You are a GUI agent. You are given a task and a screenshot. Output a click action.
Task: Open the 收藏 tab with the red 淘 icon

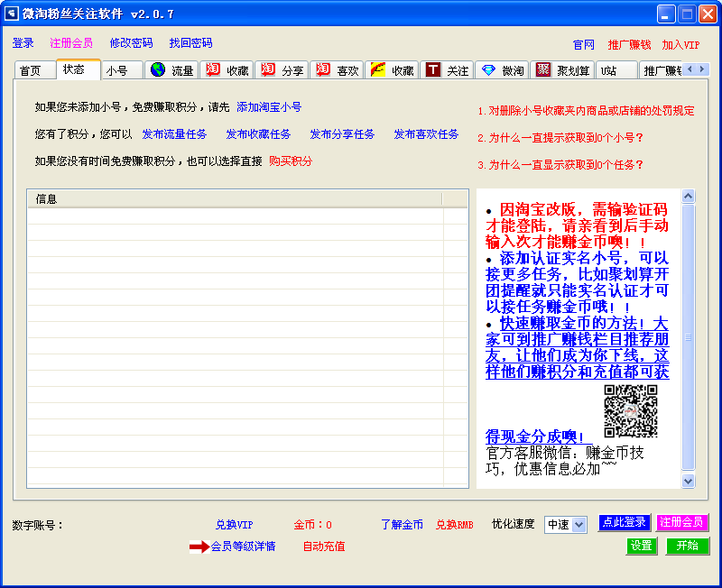point(227,70)
